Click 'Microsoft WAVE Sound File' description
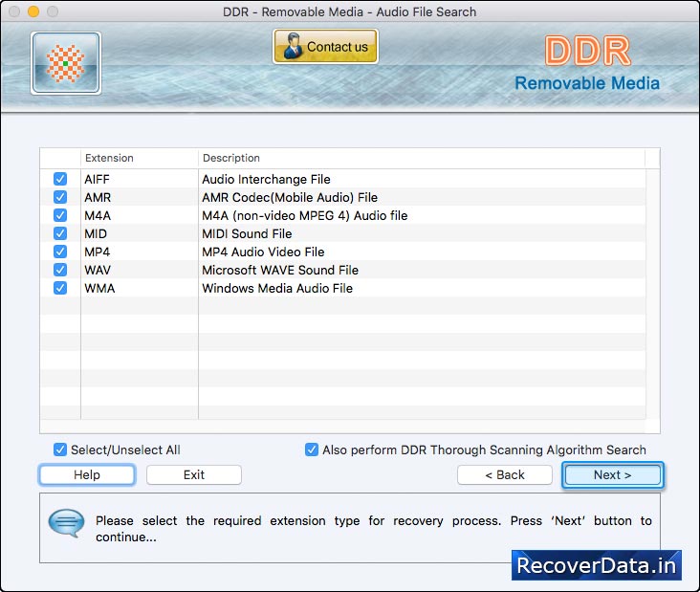Viewport: 700px width, 592px height. (280, 270)
